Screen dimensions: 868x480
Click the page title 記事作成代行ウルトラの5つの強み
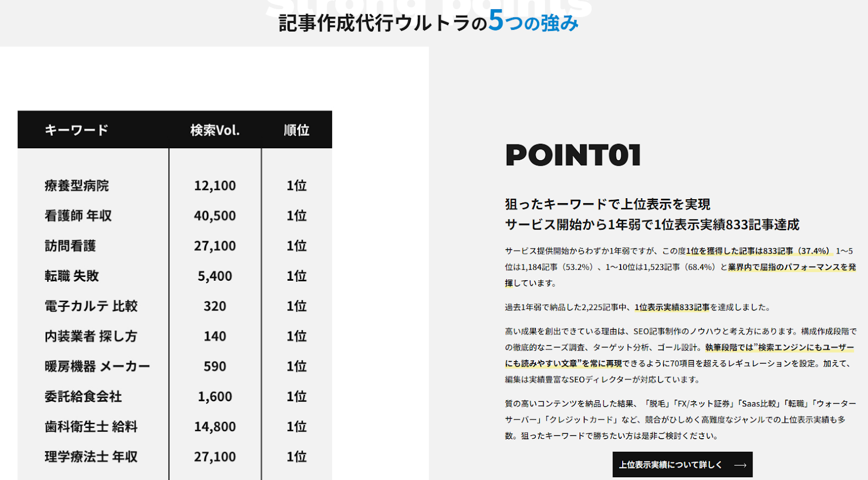429,22
